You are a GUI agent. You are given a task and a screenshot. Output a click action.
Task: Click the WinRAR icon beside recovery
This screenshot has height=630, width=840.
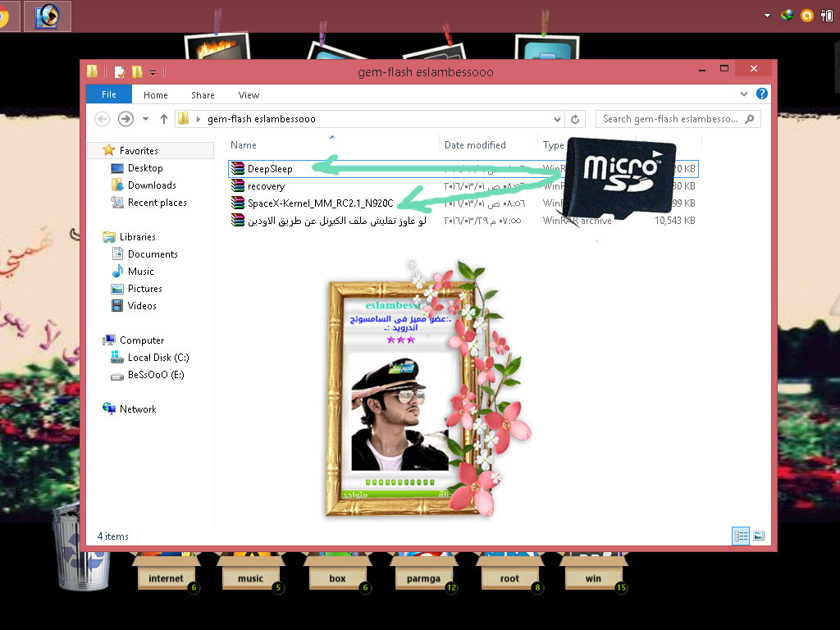(x=238, y=186)
